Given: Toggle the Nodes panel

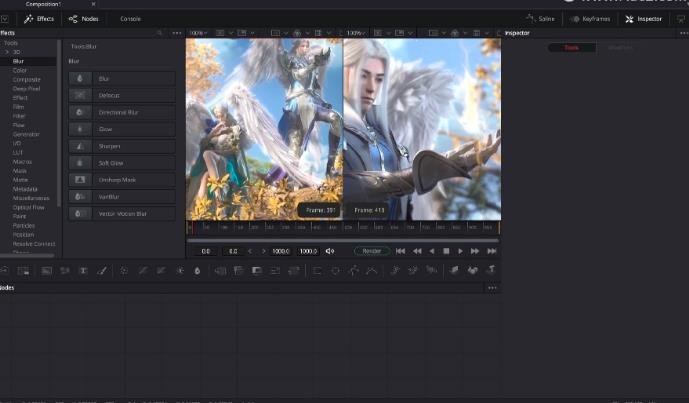Looking at the screenshot, I should pyautogui.click(x=83, y=19).
